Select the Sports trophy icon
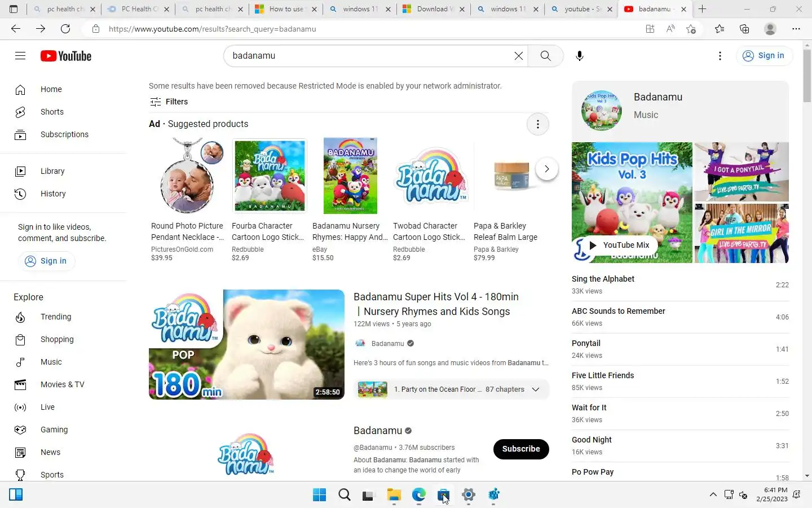 pyautogui.click(x=20, y=475)
